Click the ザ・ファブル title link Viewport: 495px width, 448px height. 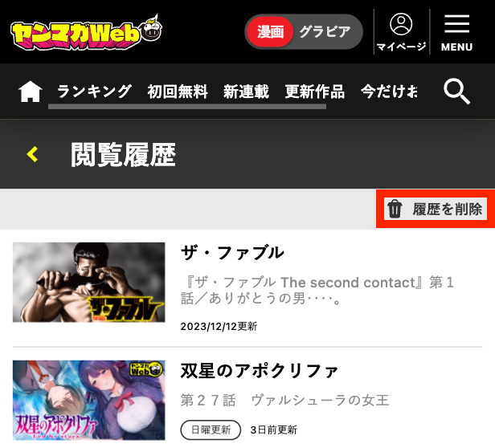point(232,253)
